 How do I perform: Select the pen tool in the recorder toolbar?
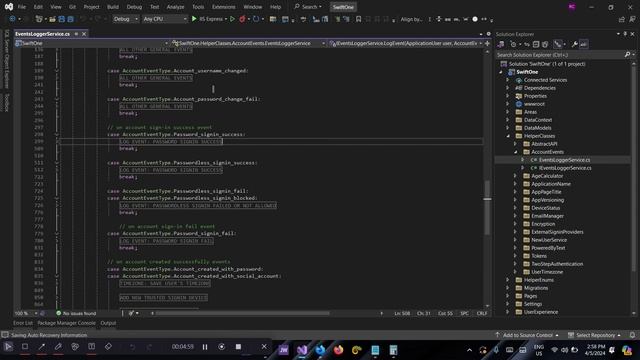[58, 347]
